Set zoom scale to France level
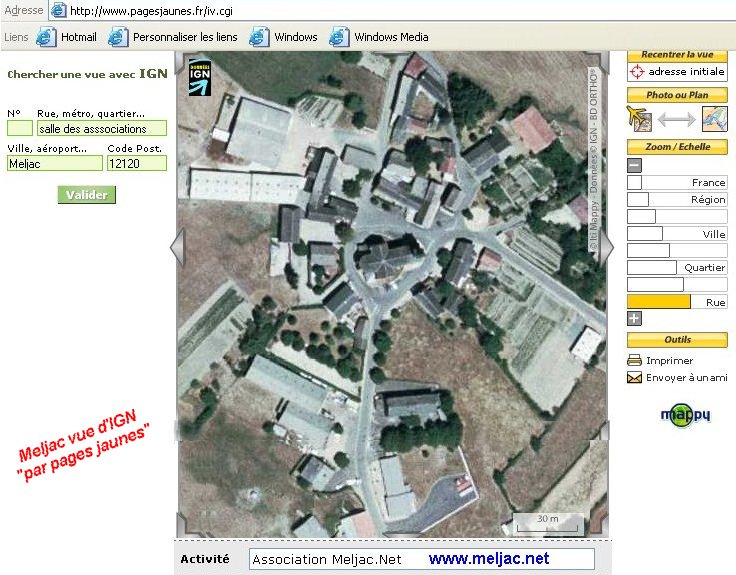The width and height of the screenshot is (736, 575). point(677,183)
